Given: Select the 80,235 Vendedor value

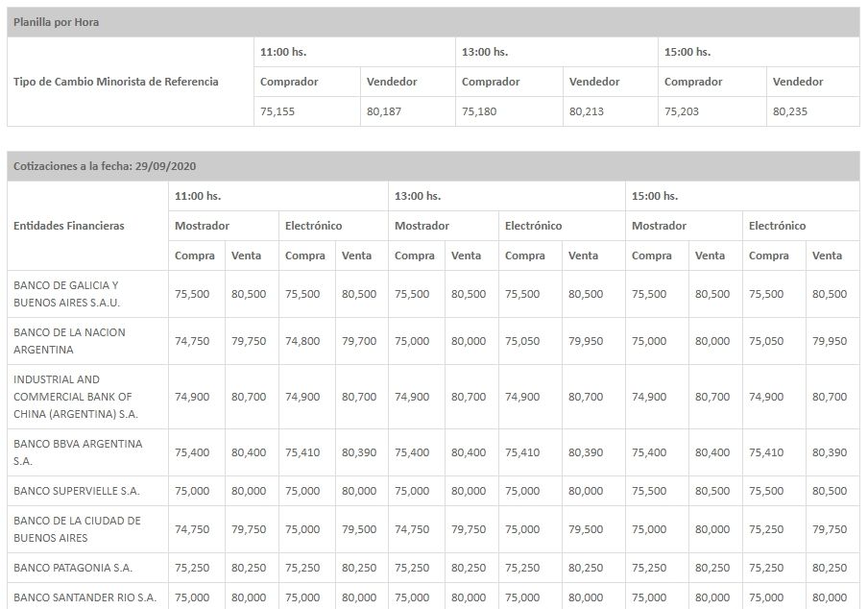Looking at the screenshot, I should point(790,111).
